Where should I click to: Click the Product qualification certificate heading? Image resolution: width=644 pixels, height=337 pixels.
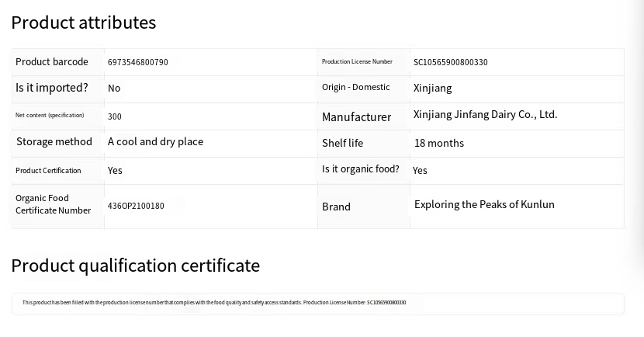coord(135,266)
